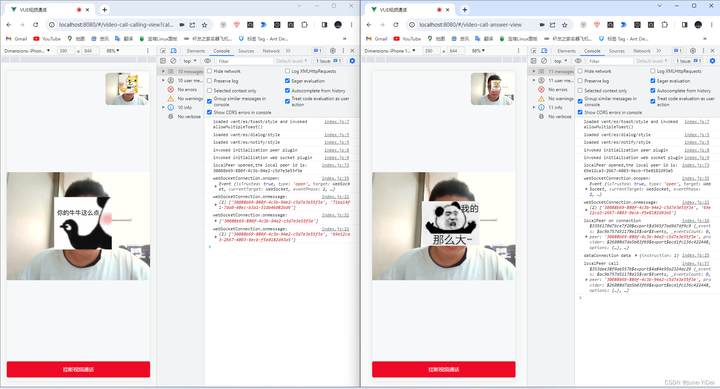Switch to Elements tab in right DevTools
Image resolution: width=720 pixels, height=389 pixels.
(566, 51)
